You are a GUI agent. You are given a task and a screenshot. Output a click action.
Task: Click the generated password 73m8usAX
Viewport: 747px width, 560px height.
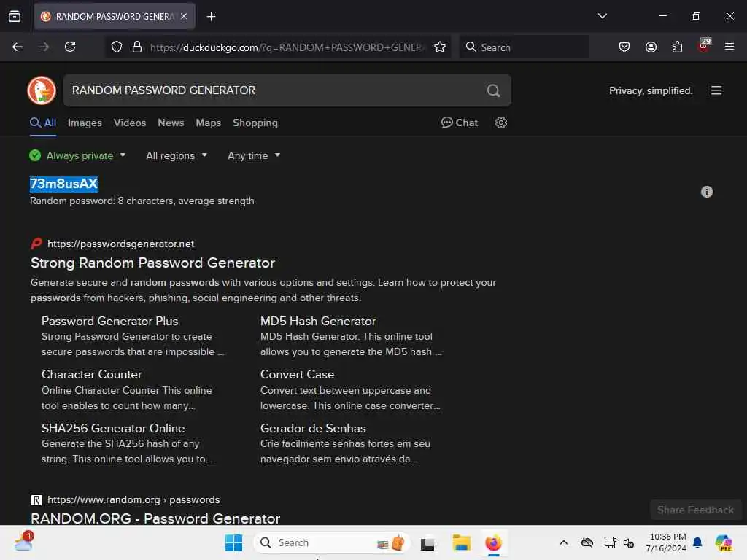point(63,184)
